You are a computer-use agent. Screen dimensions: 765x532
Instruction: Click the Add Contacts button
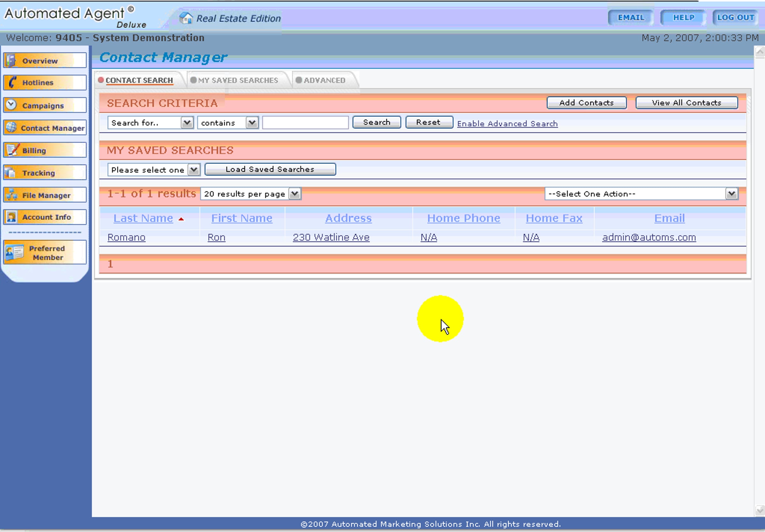586,103
